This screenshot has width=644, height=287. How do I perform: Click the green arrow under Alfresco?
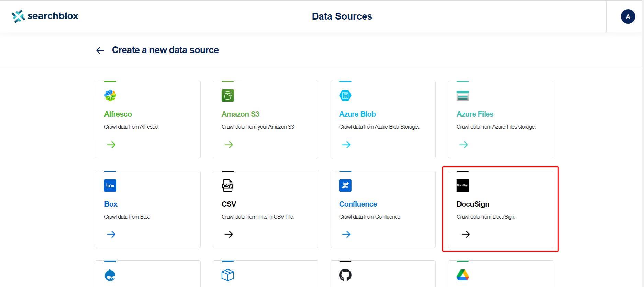click(111, 145)
